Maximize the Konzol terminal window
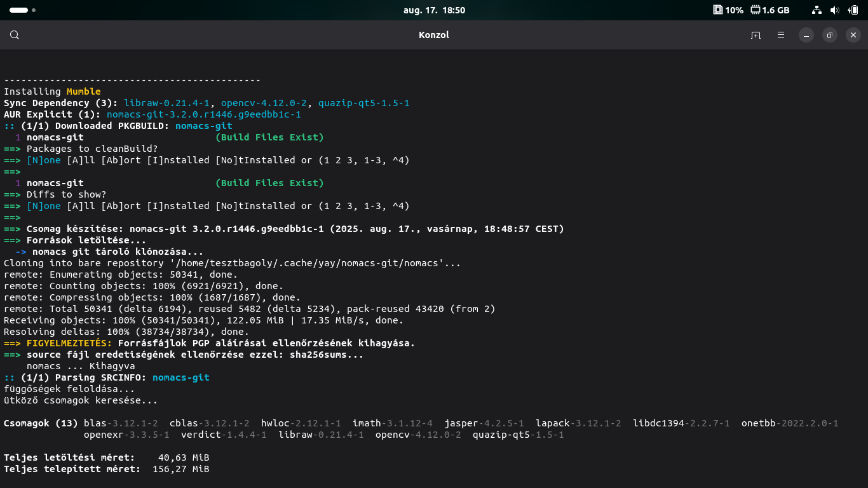The width and height of the screenshot is (868, 488). (829, 35)
